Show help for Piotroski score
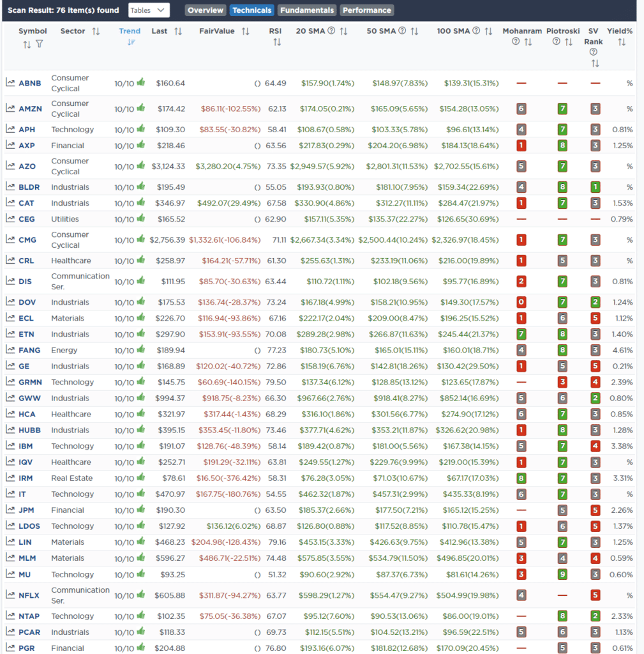 tap(556, 42)
